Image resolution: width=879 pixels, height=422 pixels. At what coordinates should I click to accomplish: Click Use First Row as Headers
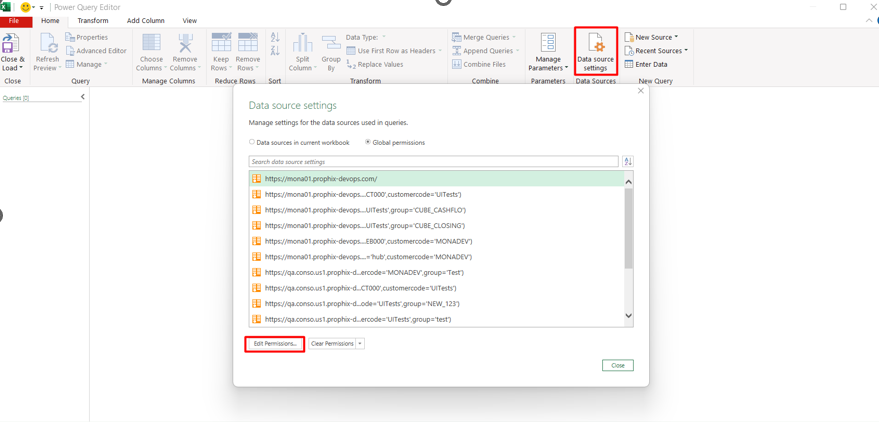[394, 50]
